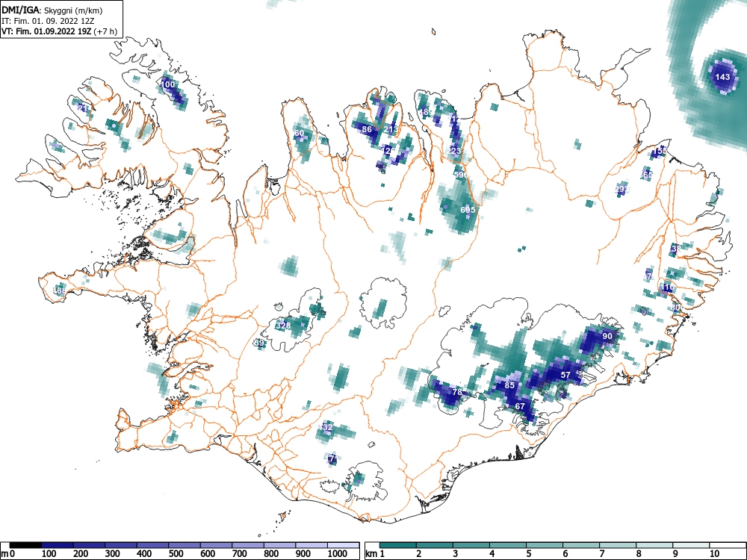Select the 488 value on the western peninsula
Image resolution: width=747 pixels, height=560 pixels.
point(60,290)
